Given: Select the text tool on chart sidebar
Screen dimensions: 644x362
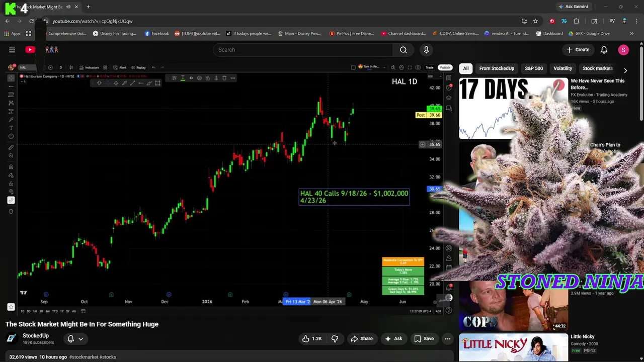Looking at the screenshot, I should coord(11,128).
